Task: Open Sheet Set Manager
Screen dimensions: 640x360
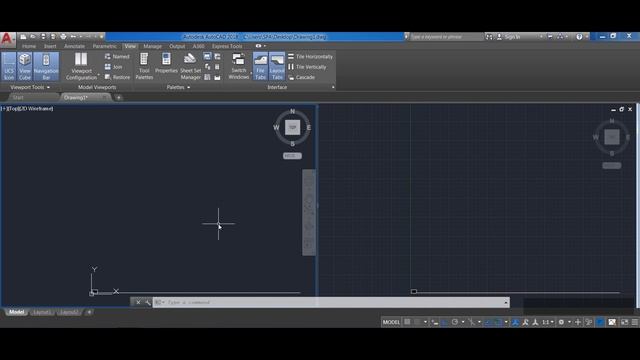Action: [190, 66]
